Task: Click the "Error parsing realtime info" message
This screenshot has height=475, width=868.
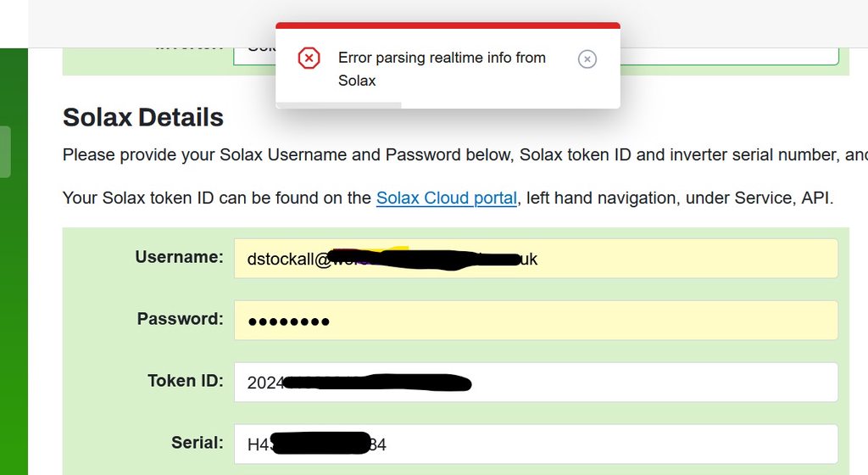Action: coord(441,69)
